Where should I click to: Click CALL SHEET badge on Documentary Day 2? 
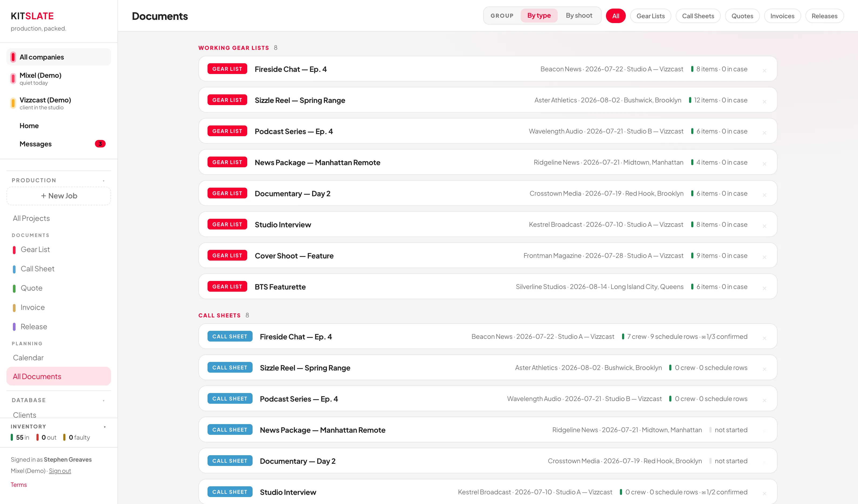230,461
